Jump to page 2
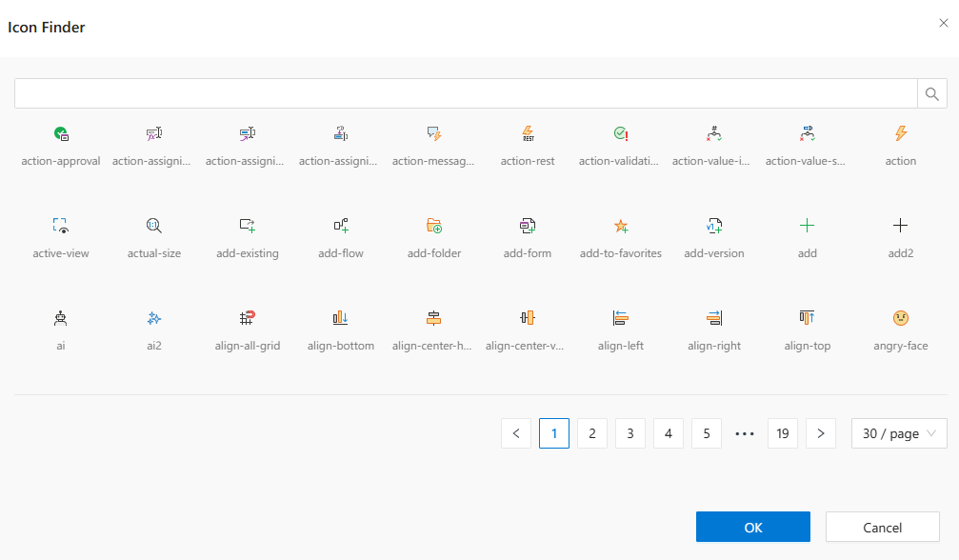The image size is (959, 560). click(x=592, y=433)
